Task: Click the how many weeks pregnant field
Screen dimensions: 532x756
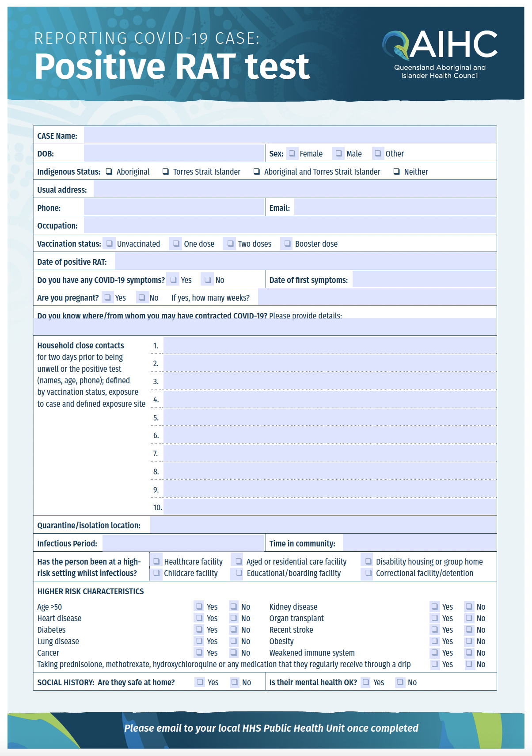Action: click(x=377, y=297)
